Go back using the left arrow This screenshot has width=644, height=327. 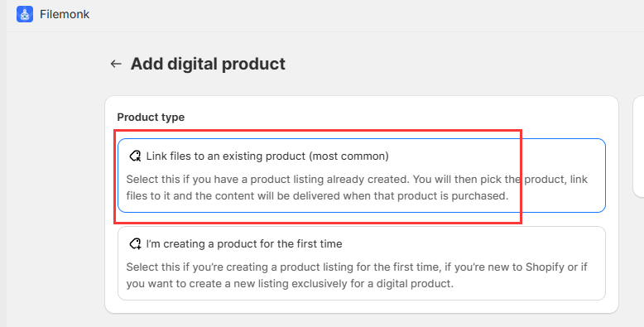tap(116, 64)
